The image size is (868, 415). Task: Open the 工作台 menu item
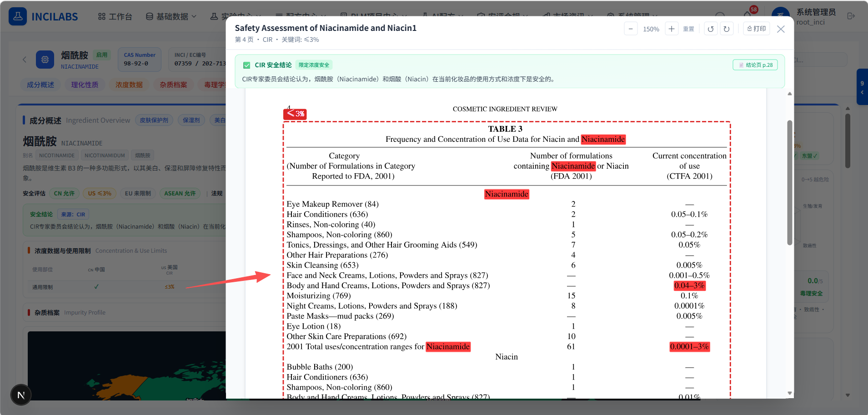115,16
